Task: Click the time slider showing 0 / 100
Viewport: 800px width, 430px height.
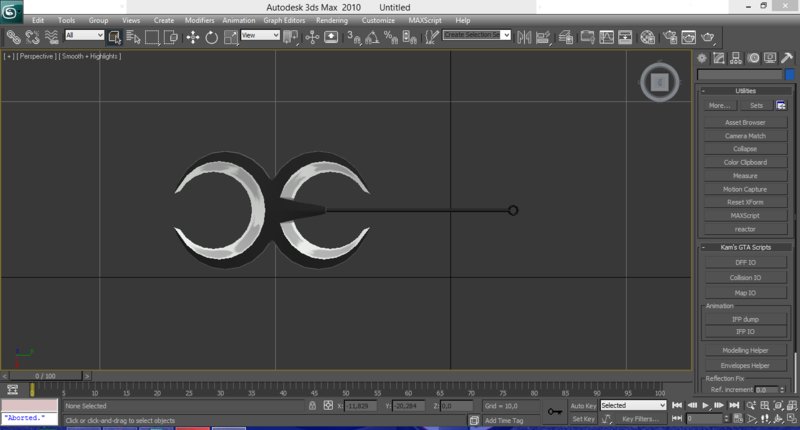Action: (x=45, y=376)
